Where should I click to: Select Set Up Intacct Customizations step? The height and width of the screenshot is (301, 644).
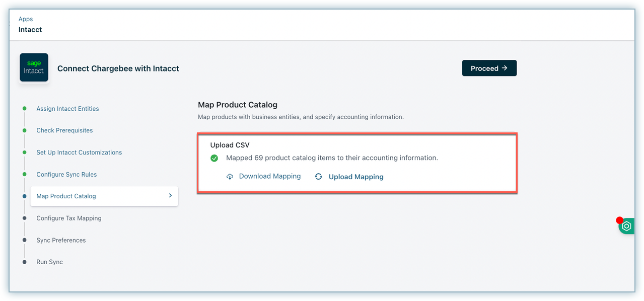click(x=79, y=153)
